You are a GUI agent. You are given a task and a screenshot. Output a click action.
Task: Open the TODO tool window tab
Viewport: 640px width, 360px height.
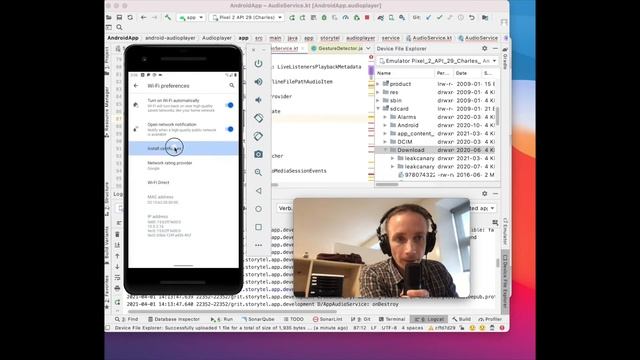[293, 319]
